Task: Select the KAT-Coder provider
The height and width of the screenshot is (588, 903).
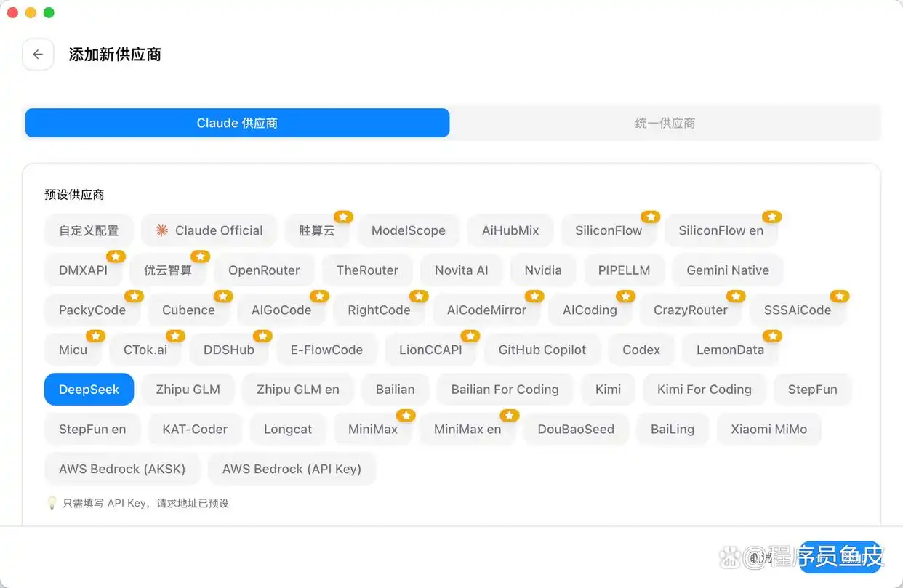Action: point(195,429)
